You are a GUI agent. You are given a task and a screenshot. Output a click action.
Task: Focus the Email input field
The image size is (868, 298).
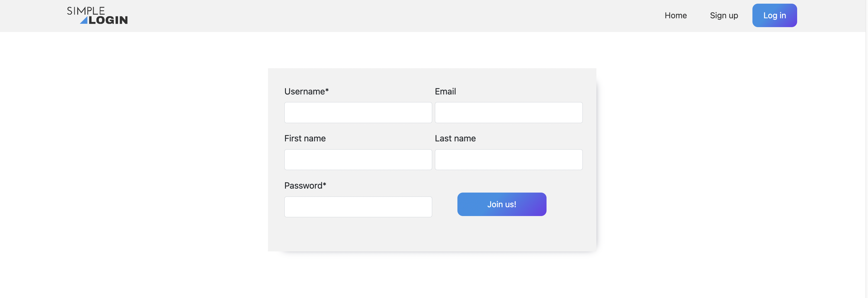(509, 112)
